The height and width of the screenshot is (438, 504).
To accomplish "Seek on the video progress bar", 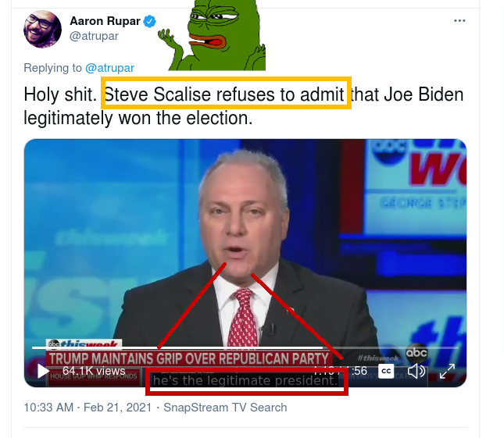I will tap(245, 347).
